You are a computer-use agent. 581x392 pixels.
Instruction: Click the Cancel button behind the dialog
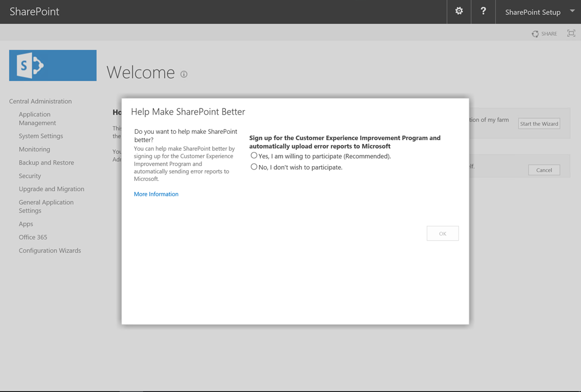[x=544, y=170]
